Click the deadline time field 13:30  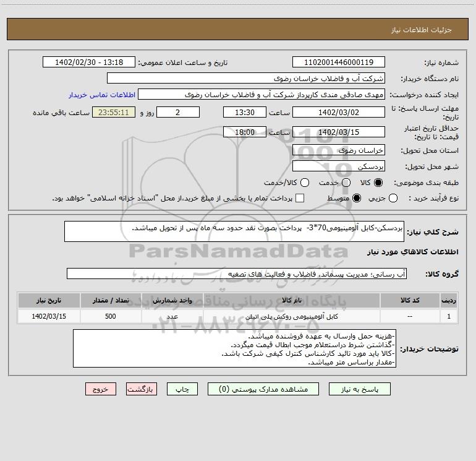[x=245, y=113]
